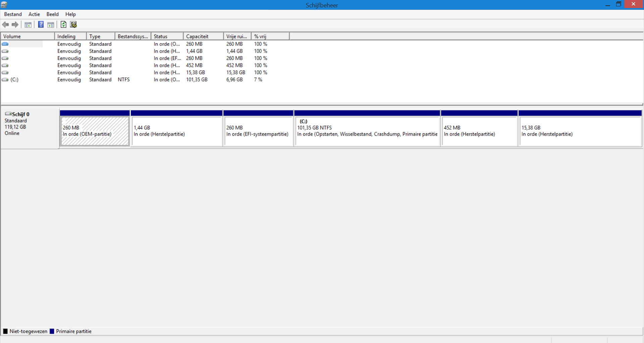Screen dimensions: 644x343
Task: Restore down the Schijfbeheer window
Action: 619,4
